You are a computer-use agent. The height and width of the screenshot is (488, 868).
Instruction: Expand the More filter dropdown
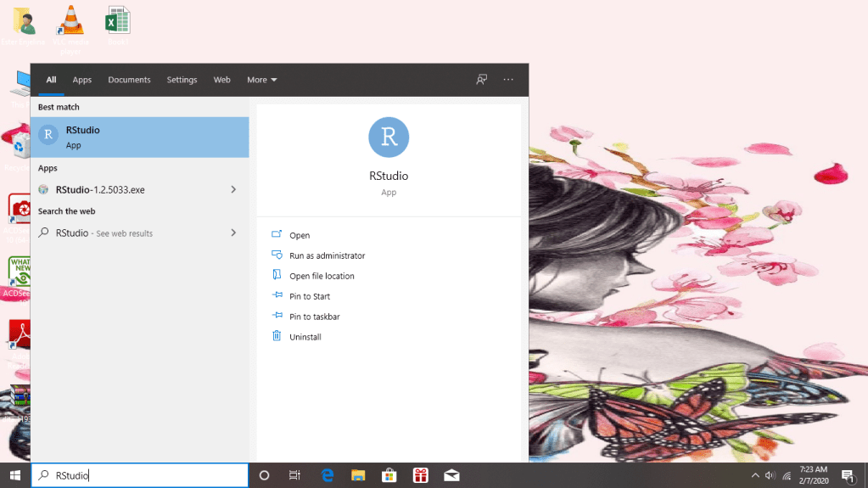(x=261, y=80)
